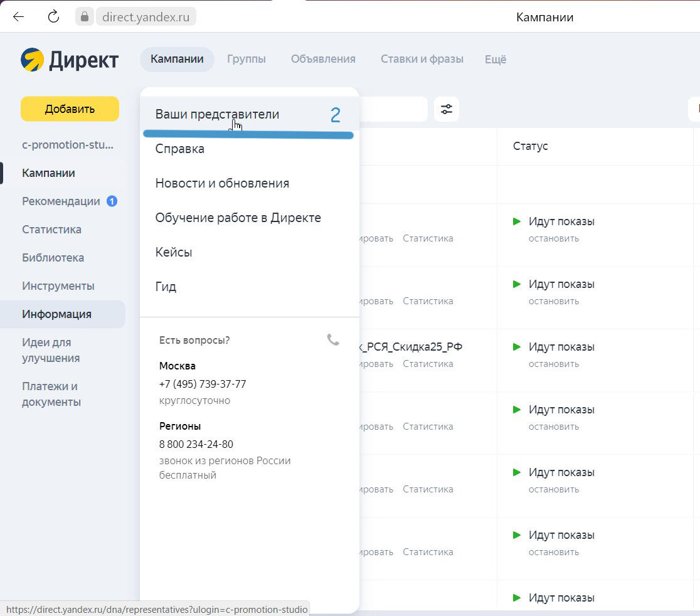Click the browser back arrow
This screenshot has width=700, height=616.
click(18, 17)
